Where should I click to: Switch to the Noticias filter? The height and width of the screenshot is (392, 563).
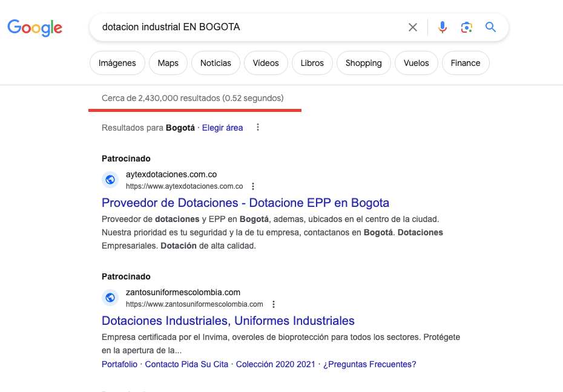point(216,63)
